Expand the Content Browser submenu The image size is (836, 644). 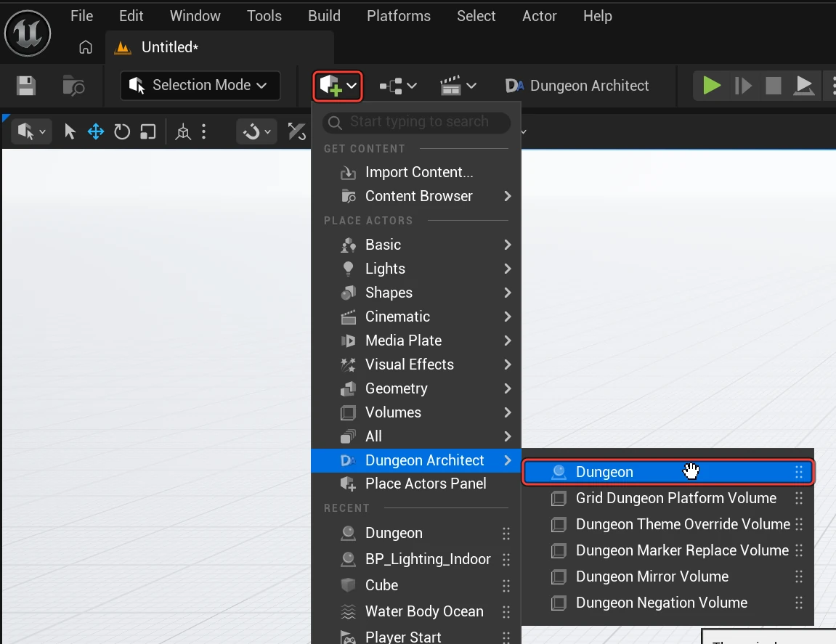(x=416, y=196)
